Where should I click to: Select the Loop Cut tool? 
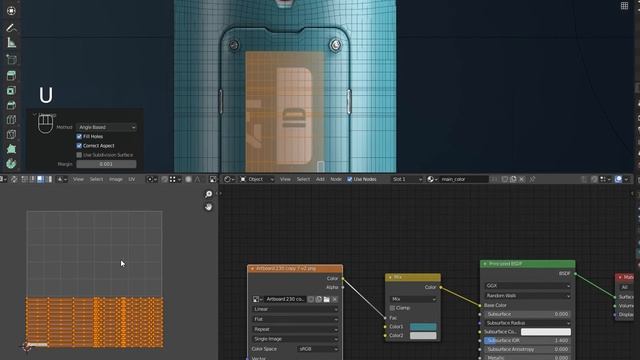pos(11,120)
